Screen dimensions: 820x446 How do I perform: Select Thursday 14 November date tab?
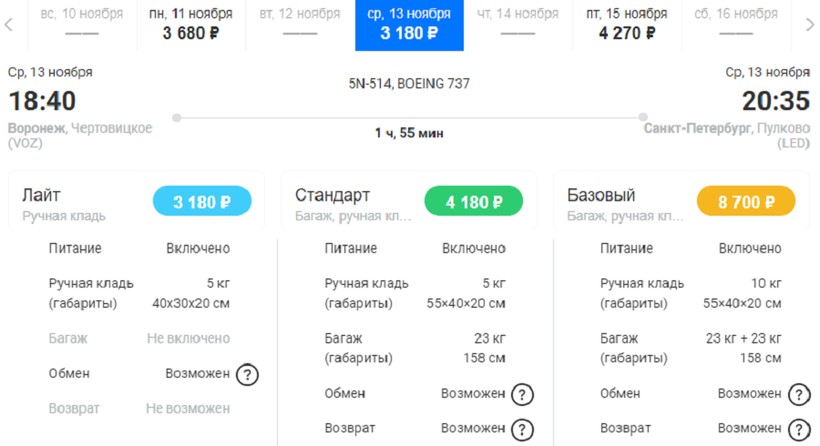(x=518, y=24)
